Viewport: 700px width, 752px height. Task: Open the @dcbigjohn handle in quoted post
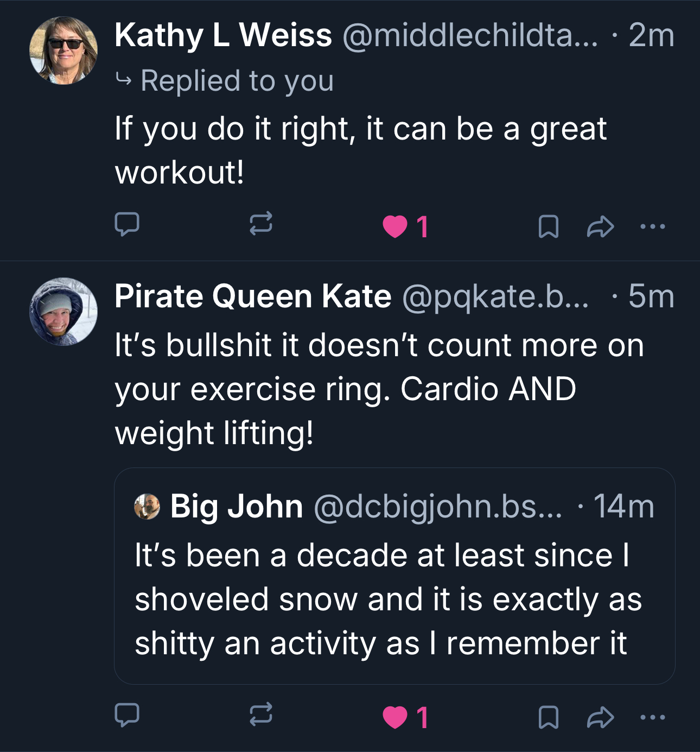437,507
